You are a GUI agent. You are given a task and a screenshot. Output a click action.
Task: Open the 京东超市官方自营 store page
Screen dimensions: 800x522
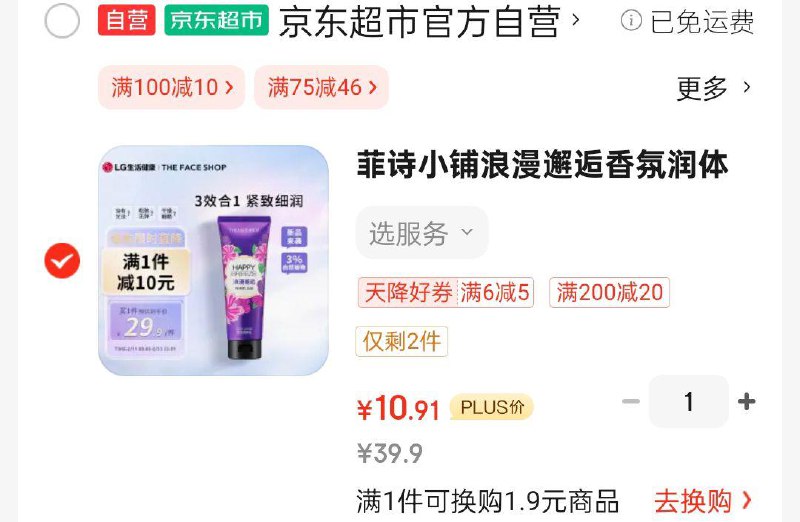coord(429,21)
